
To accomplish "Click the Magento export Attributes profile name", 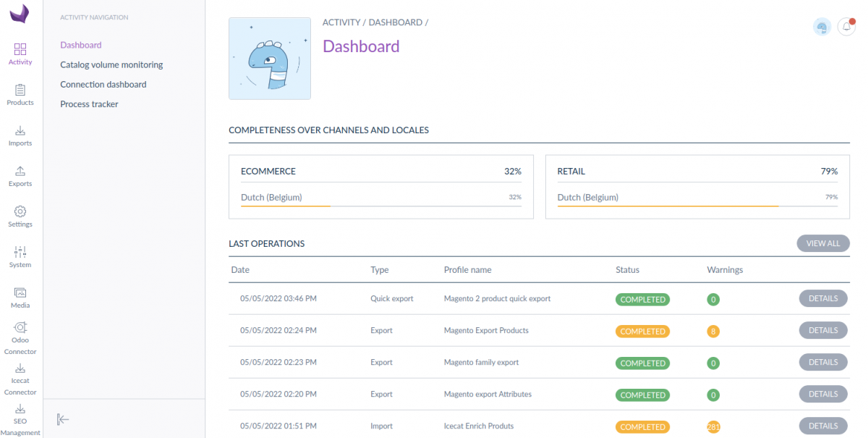I will click(x=488, y=394).
